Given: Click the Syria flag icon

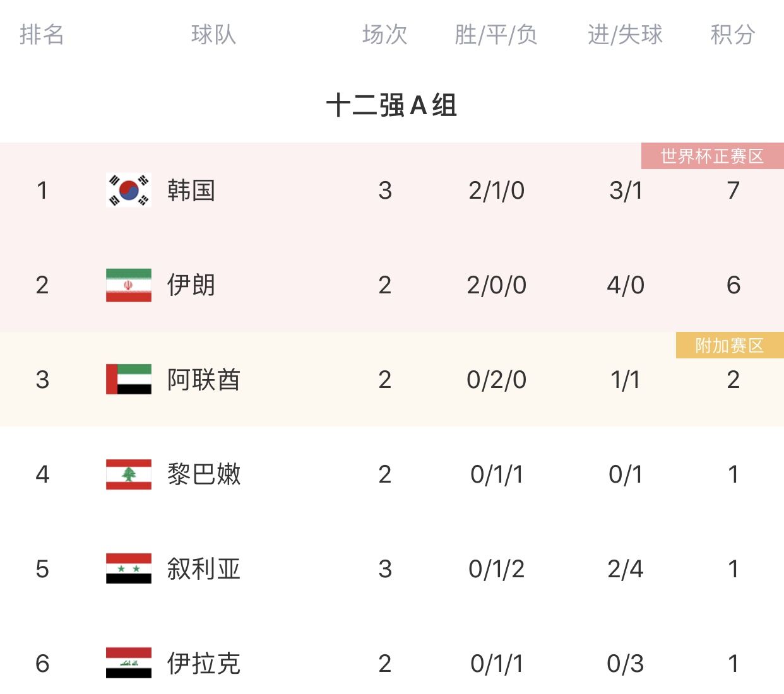Looking at the screenshot, I should tap(129, 568).
